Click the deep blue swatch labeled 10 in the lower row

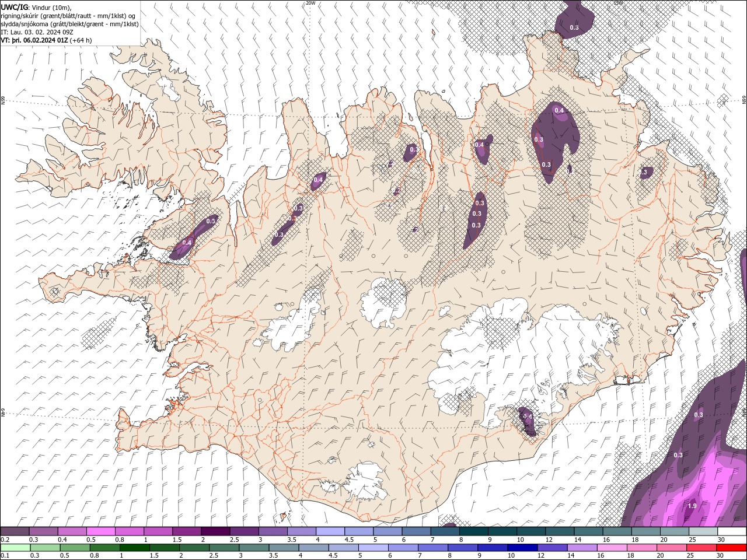click(x=523, y=548)
